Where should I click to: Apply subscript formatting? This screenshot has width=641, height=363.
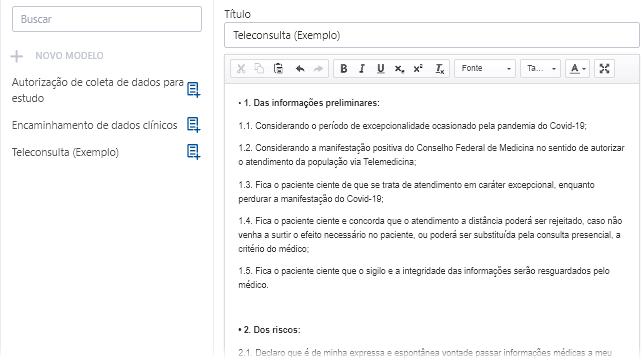[399, 69]
